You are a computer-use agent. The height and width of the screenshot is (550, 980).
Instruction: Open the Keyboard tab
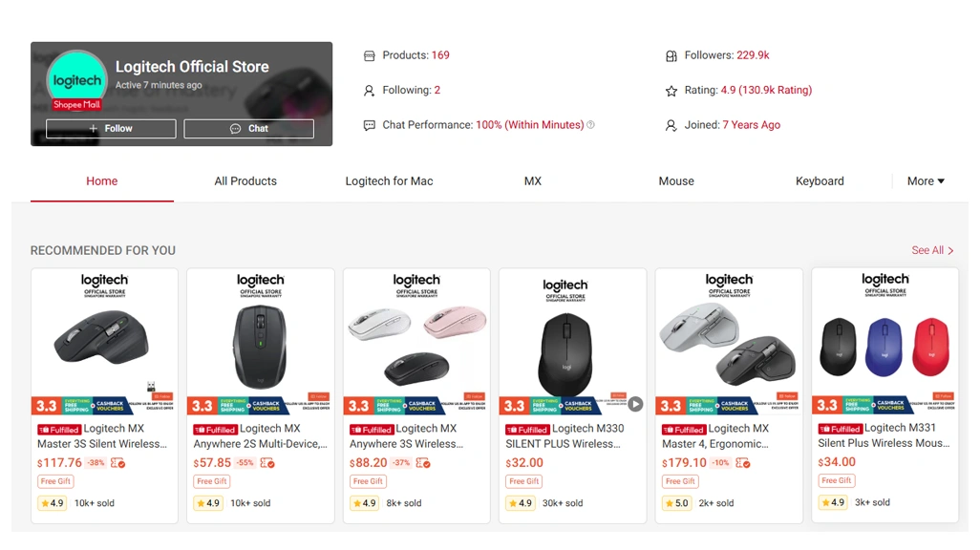820,180
